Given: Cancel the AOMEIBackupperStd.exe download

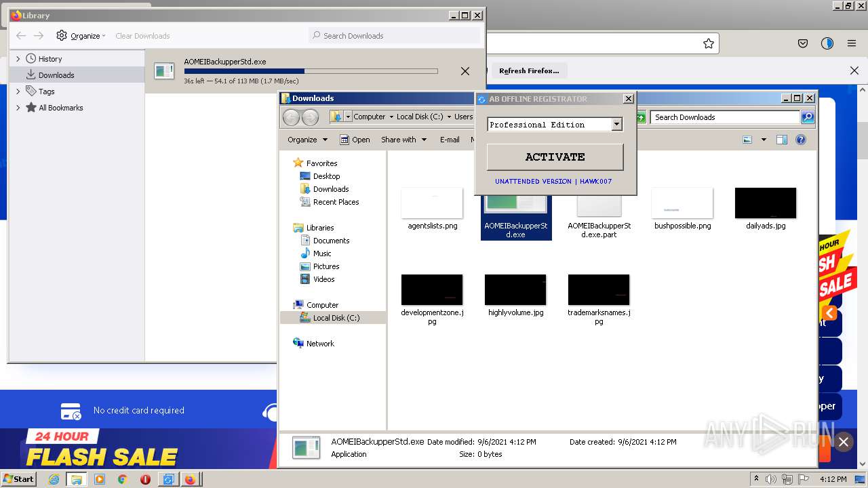Looking at the screenshot, I should tap(465, 71).
